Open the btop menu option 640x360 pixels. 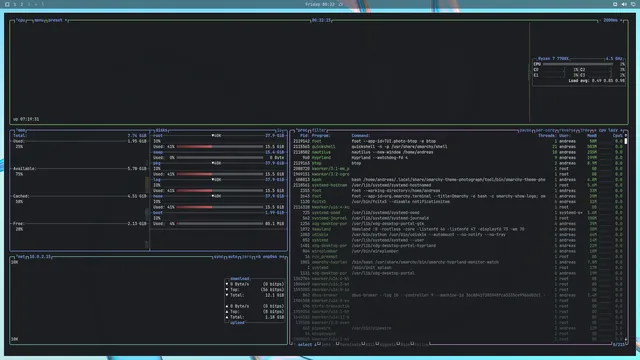coord(39,20)
